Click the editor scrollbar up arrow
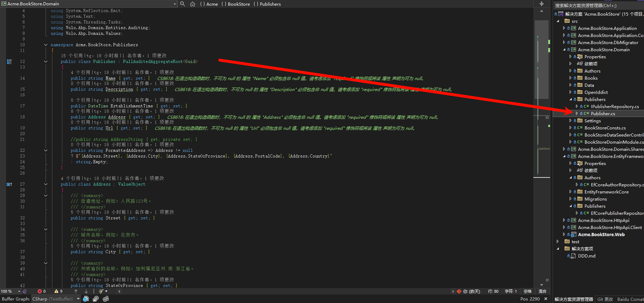Image resolution: width=644 pixels, height=303 pixels. pyautogui.click(x=541, y=11)
